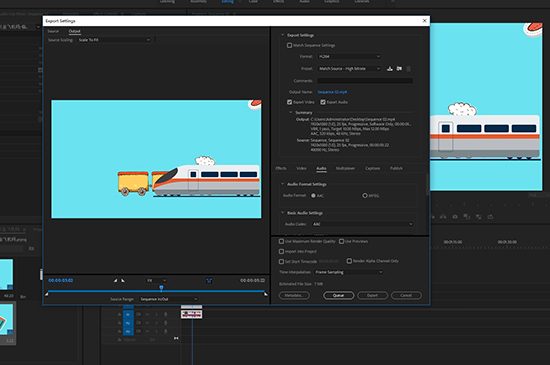Viewport: 550px width, 365px height.
Task: Toggle the blue aspect ratio correction icon
Action: coord(209,280)
